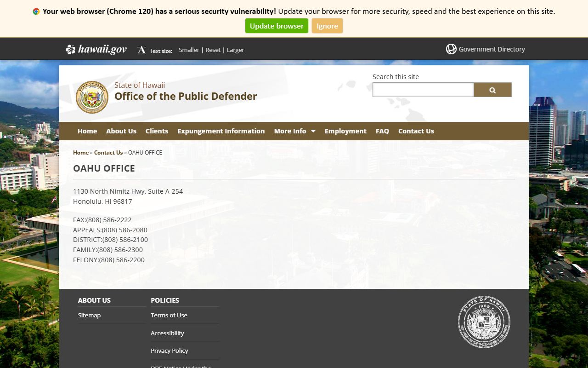Open Terms of Use footer link
The width and height of the screenshot is (588, 368).
tap(169, 315)
